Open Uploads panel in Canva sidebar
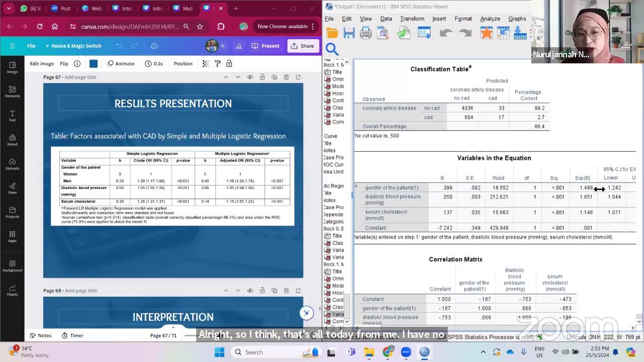The width and height of the screenshot is (644, 362). [12, 164]
